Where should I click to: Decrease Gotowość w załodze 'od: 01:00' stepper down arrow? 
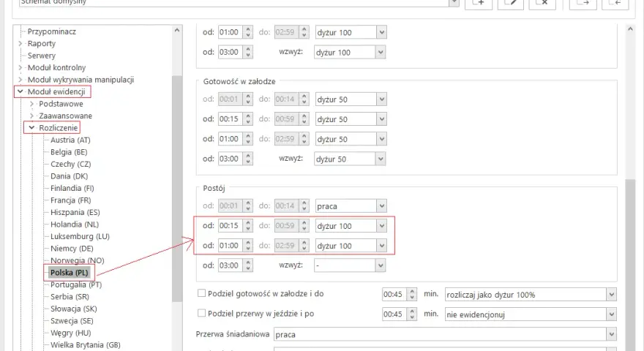248,142
